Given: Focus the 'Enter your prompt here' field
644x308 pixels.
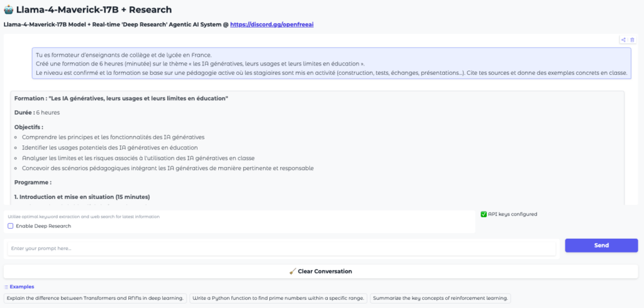Looking at the screenshot, I should [x=281, y=248].
